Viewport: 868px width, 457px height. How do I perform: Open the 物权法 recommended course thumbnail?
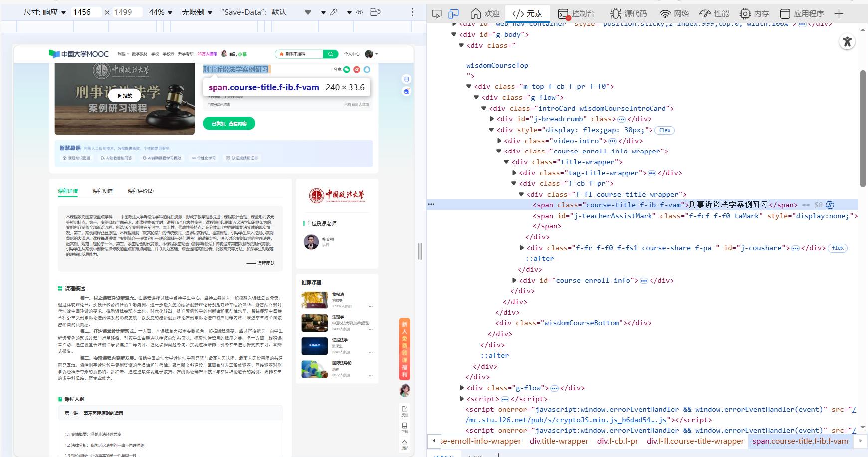click(x=315, y=300)
